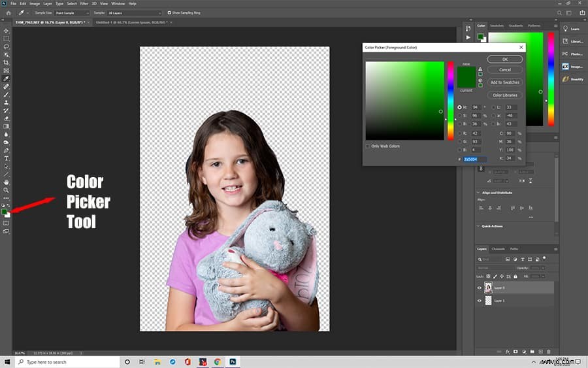
Task: Select the L lightness radio button
Action: [x=493, y=107]
